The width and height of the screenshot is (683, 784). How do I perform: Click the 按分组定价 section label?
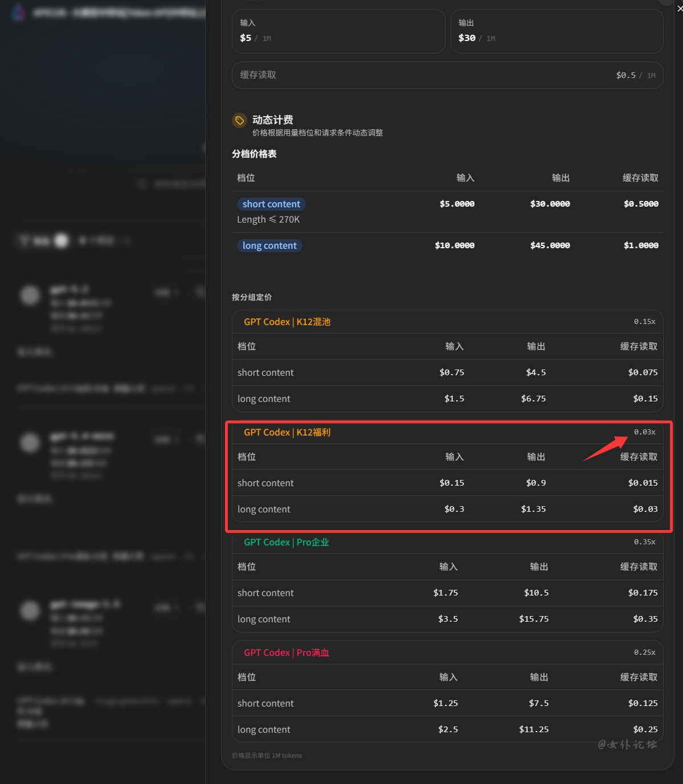pos(252,297)
